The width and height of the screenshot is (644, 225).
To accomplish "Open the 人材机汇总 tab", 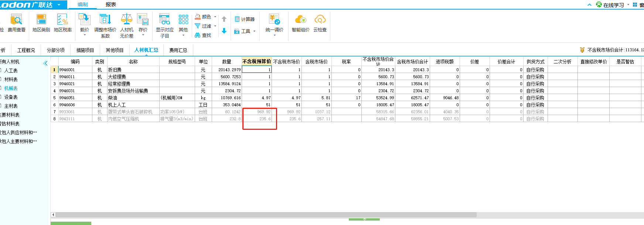I will point(146,50).
